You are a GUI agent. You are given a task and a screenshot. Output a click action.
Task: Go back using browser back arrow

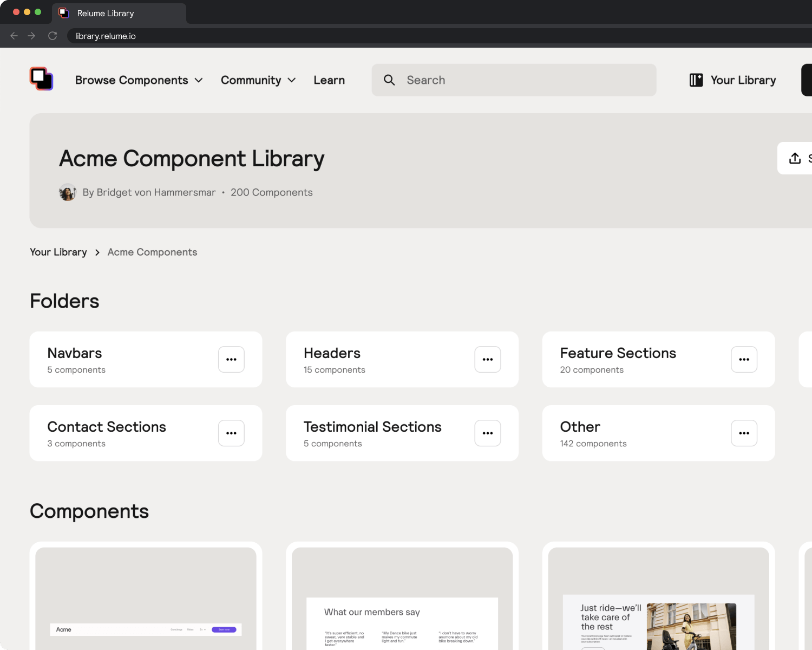click(14, 36)
